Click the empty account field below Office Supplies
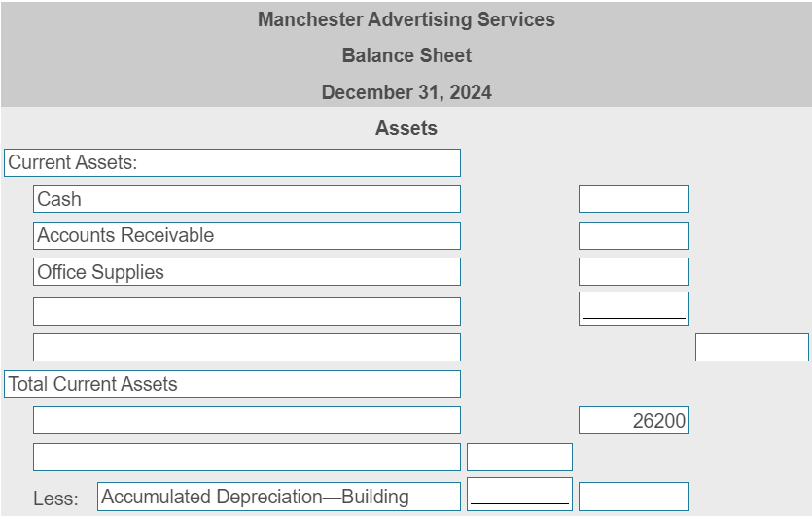 point(246,312)
